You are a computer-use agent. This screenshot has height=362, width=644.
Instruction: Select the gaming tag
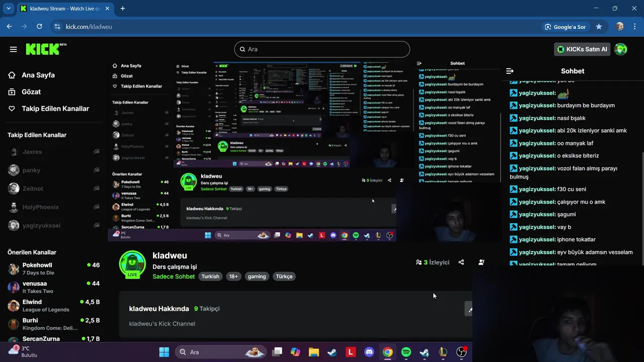pyautogui.click(x=257, y=277)
